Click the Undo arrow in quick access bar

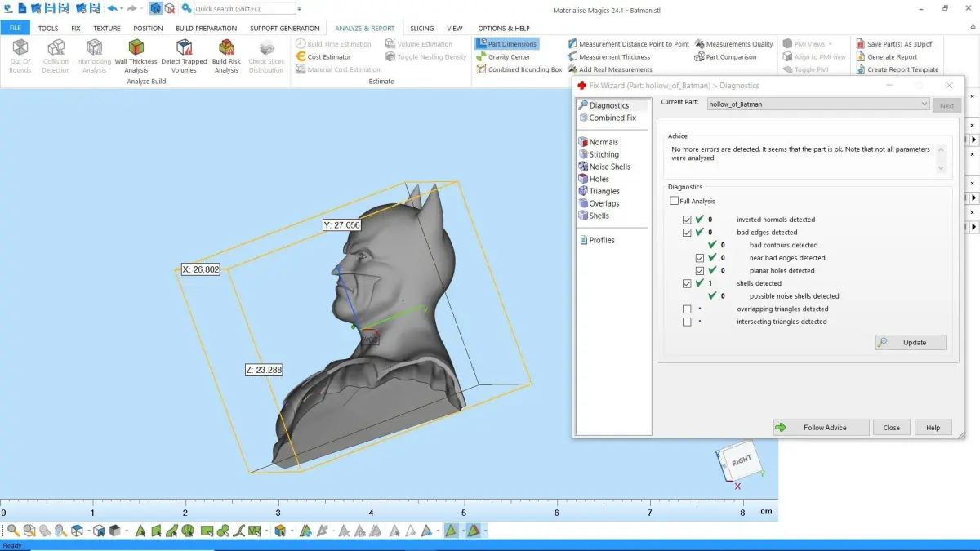pyautogui.click(x=112, y=8)
